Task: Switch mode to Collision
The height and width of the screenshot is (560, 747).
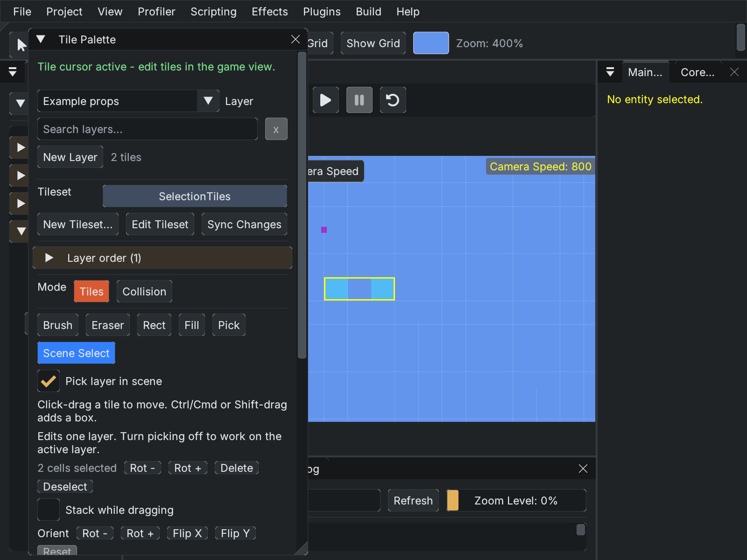Action: [144, 291]
